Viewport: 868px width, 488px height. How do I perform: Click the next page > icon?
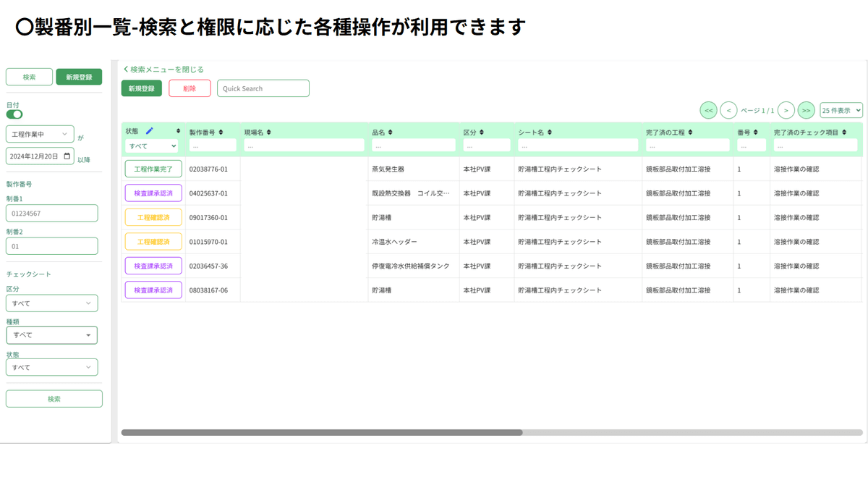(786, 110)
